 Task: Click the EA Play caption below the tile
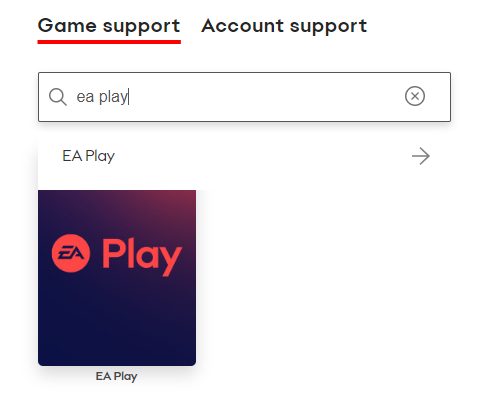[x=116, y=376]
